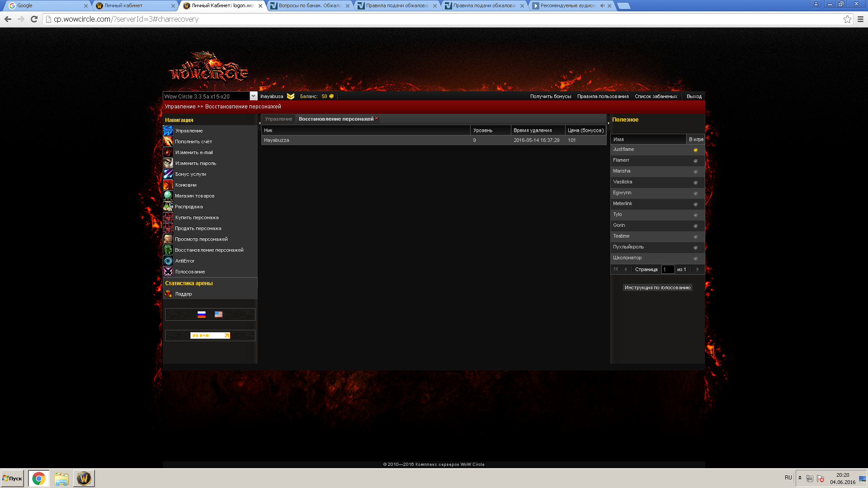Open the Конюшни dragon icon
Image resolution: width=868 pixels, height=488 pixels.
tap(168, 185)
